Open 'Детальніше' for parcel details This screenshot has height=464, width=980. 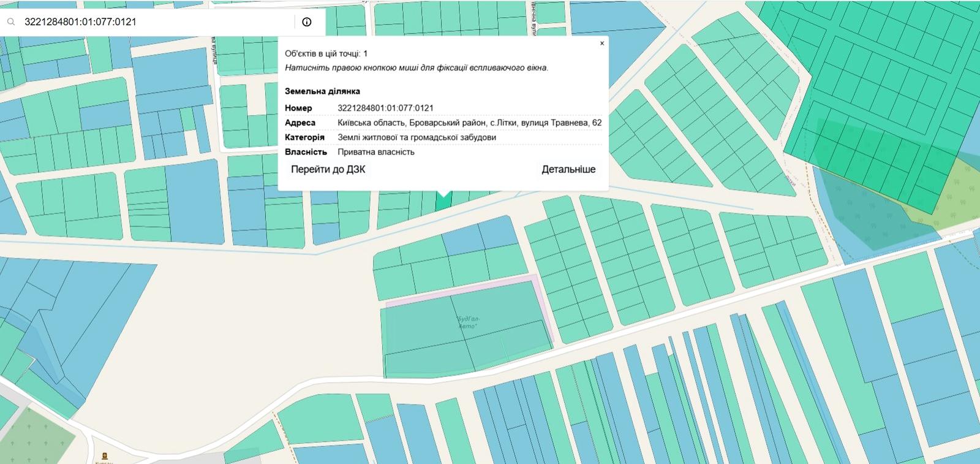[568, 170]
